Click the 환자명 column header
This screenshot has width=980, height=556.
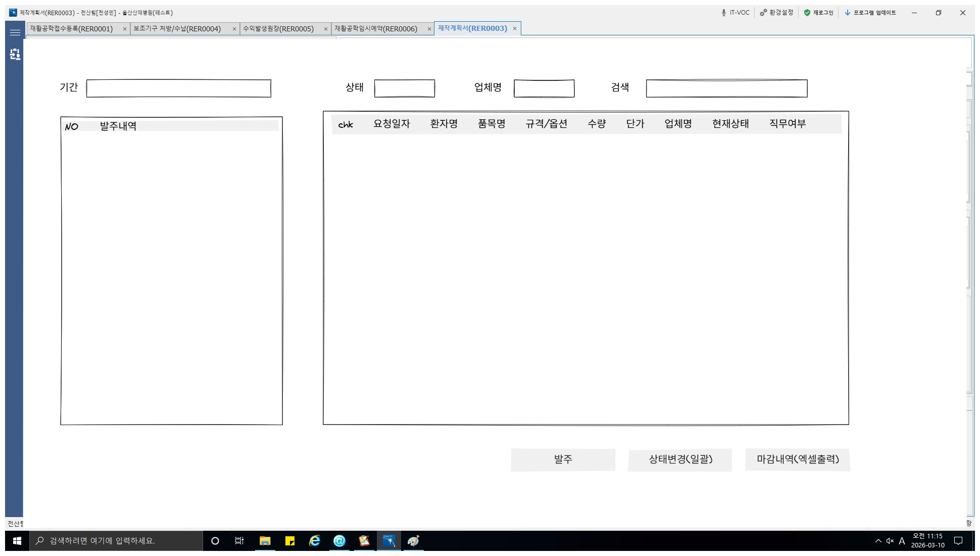[x=444, y=124]
